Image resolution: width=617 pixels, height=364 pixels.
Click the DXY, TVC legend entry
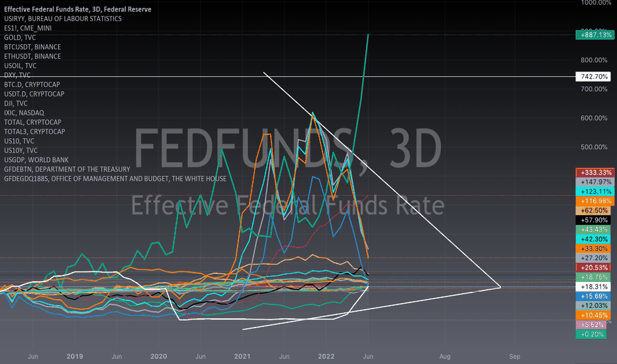click(17, 75)
